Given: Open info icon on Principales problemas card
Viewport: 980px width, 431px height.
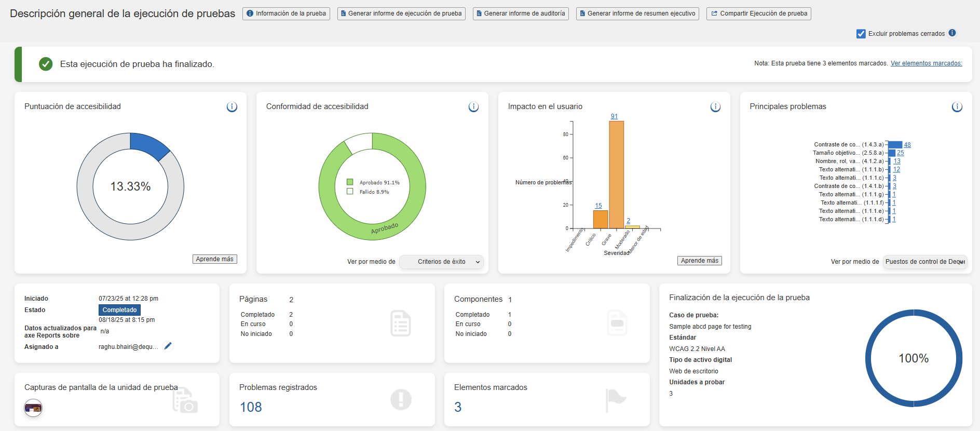Looking at the screenshot, I should pyautogui.click(x=957, y=107).
